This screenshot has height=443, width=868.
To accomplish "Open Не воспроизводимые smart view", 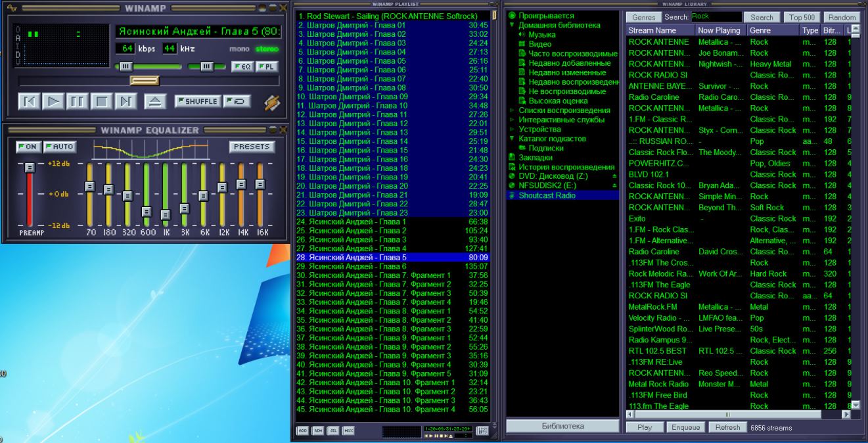I will pyautogui.click(x=567, y=91).
